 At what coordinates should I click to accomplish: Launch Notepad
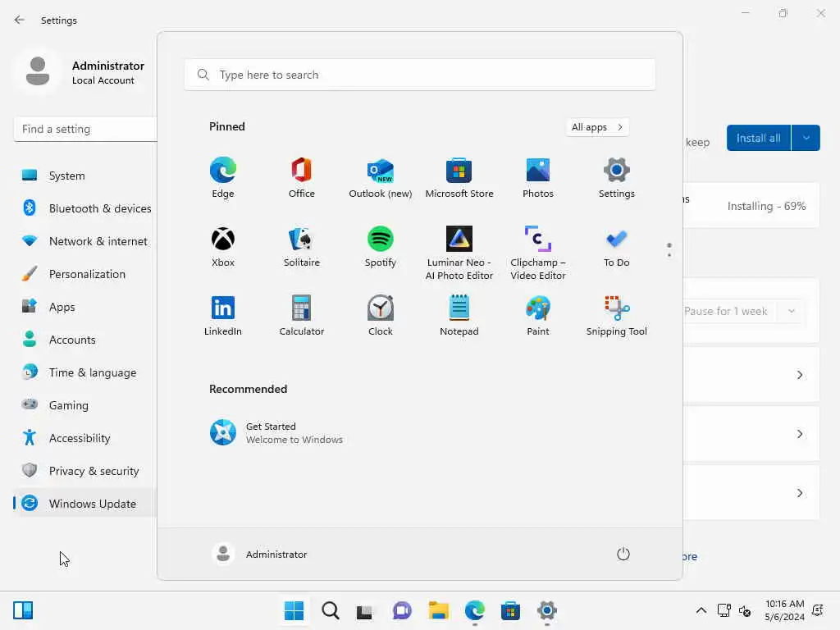459,316
